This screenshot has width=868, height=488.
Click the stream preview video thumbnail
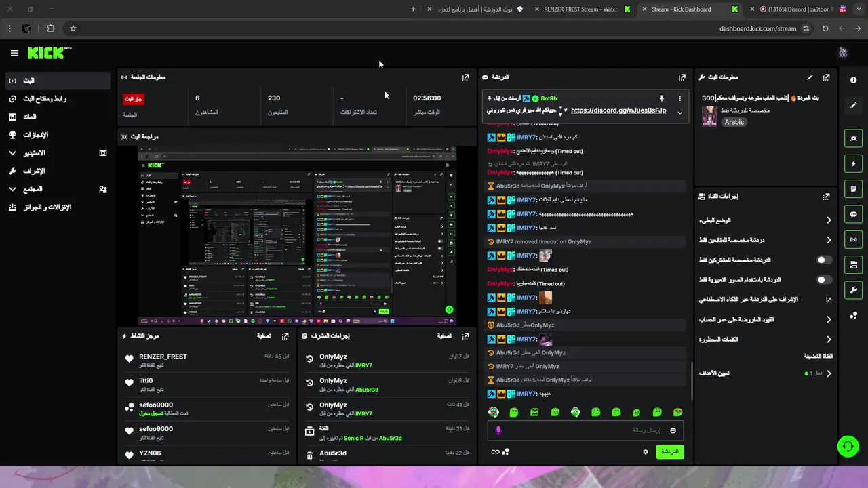(x=297, y=237)
